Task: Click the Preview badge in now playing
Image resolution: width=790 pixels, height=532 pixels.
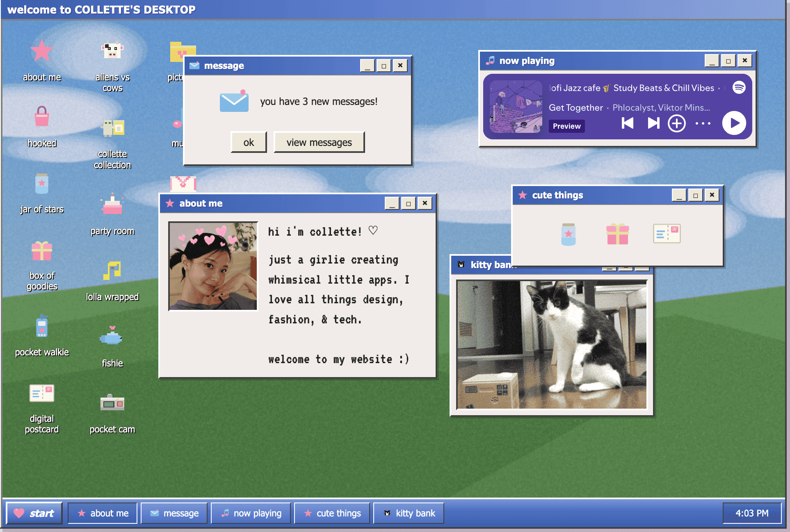Action: (x=566, y=126)
